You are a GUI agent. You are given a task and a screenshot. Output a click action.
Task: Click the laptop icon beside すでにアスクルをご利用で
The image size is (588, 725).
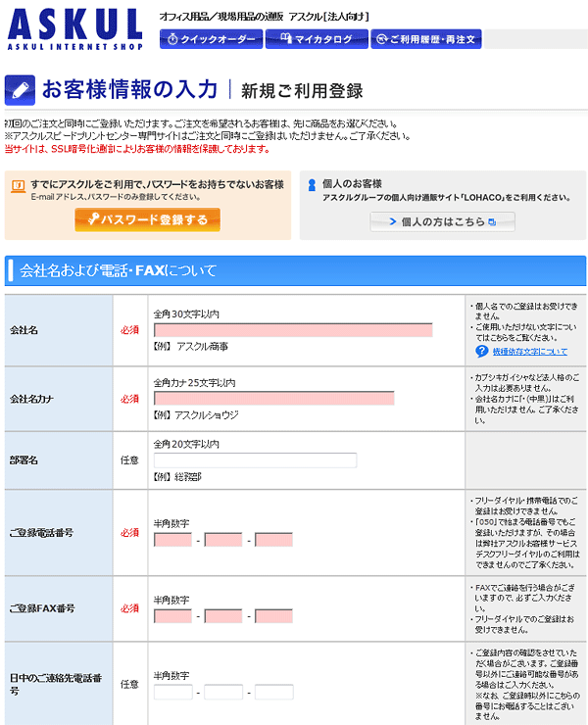(x=18, y=186)
